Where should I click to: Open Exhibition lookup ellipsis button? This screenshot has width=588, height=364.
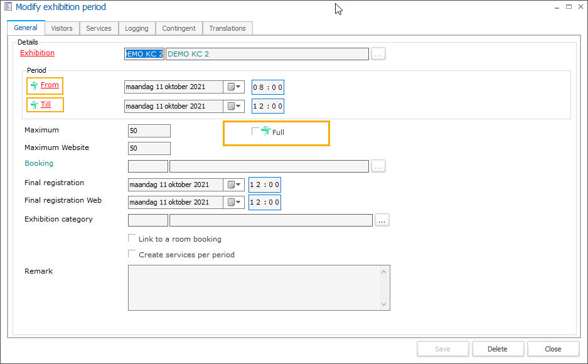pyautogui.click(x=378, y=54)
